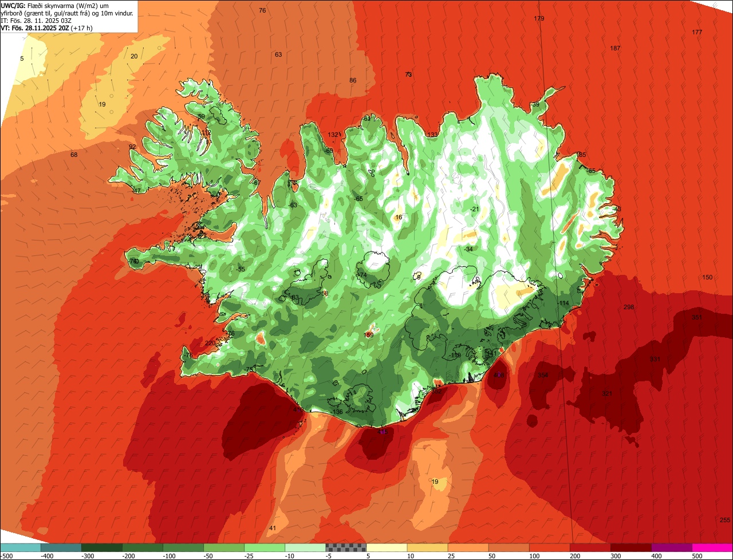Click the light green legend swatch between -25 and -10
This screenshot has height=560, width=733.
(x=264, y=547)
